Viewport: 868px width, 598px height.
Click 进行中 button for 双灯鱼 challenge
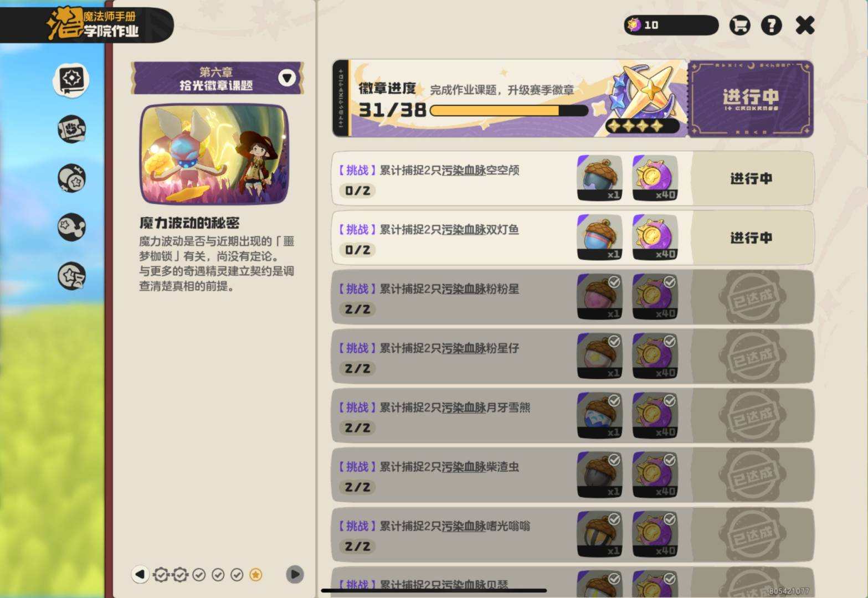pos(752,238)
